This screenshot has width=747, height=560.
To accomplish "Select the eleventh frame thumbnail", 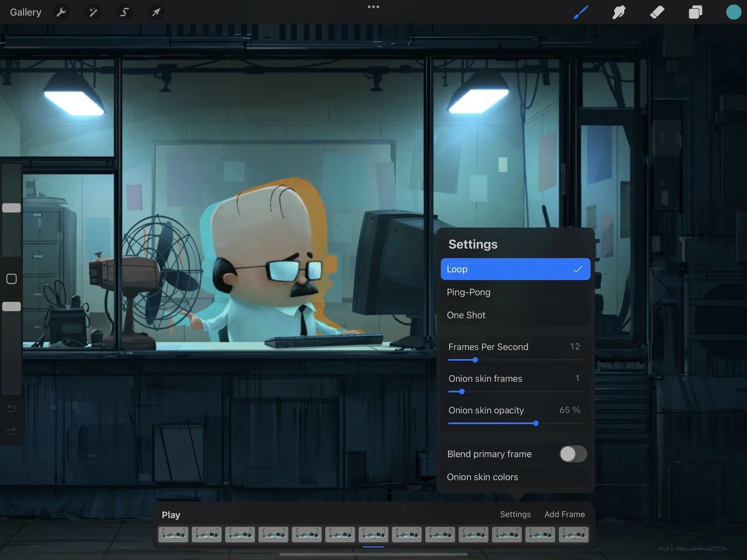I will tap(507, 534).
